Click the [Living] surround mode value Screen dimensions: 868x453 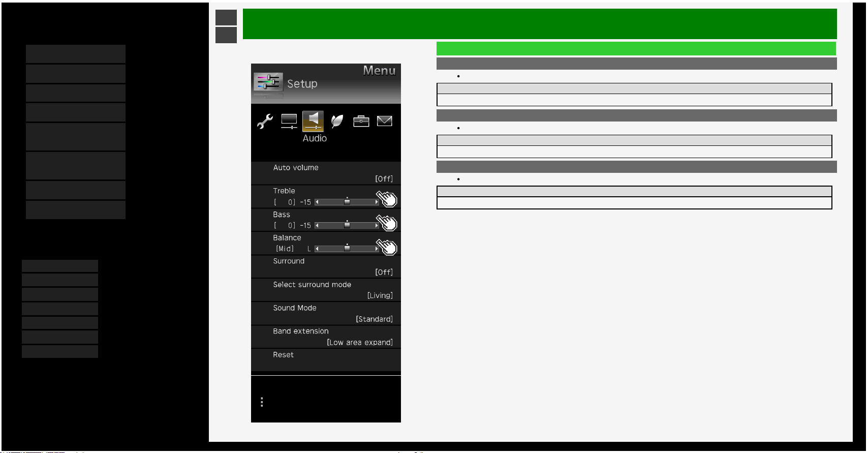click(380, 296)
